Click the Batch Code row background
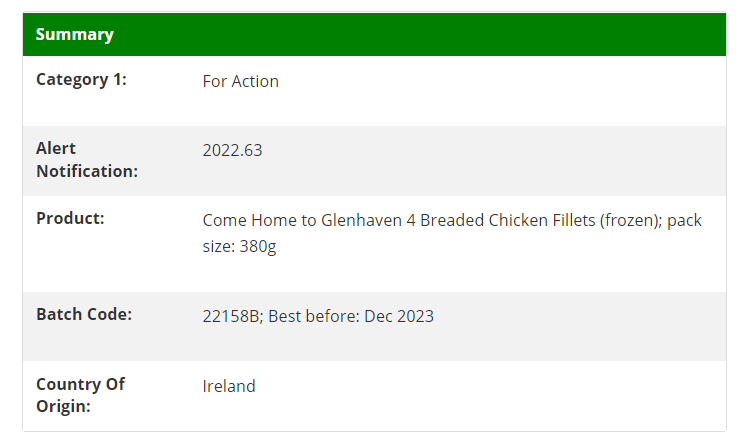This screenshot has height=440, width=741. point(374,327)
